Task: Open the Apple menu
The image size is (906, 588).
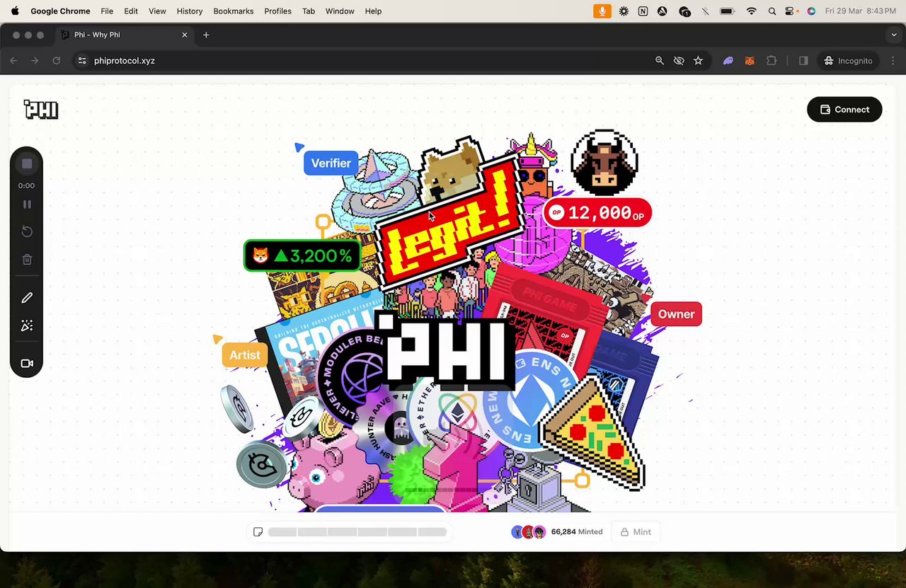Action: coord(15,11)
